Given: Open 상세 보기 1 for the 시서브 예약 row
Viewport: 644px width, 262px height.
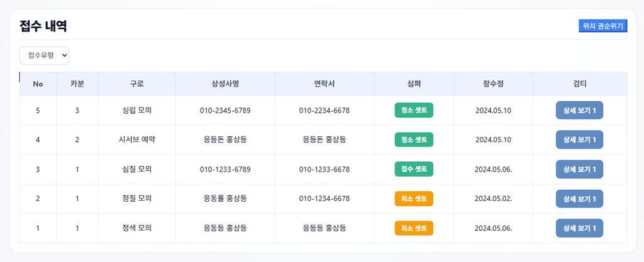Looking at the screenshot, I should click(x=579, y=139).
